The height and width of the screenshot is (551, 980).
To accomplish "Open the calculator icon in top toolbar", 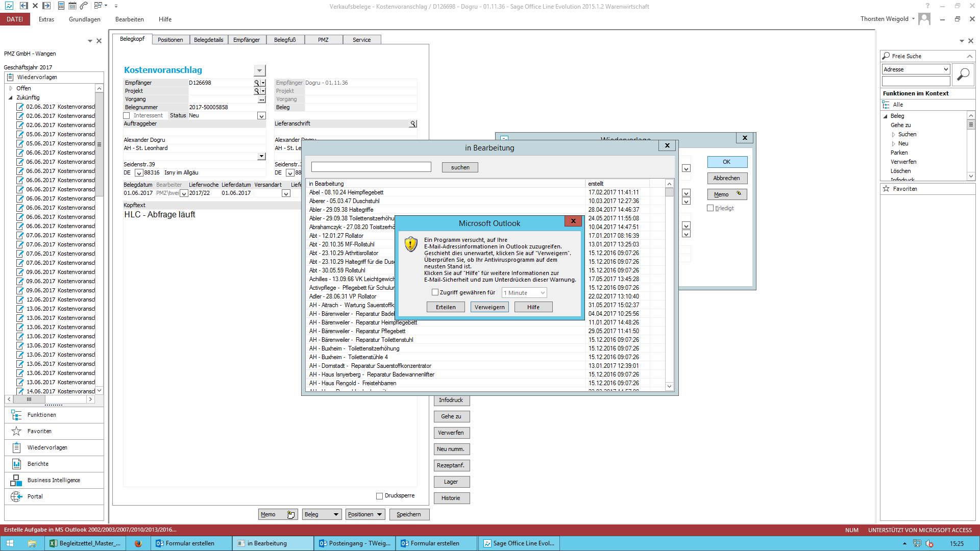I will tap(61, 6).
